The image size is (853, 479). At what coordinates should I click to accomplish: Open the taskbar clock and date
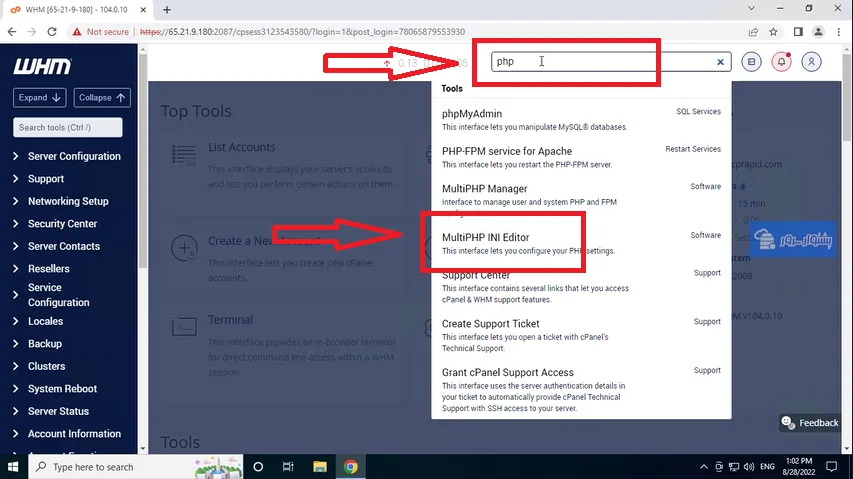pyautogui.click(x=799, y=466)
